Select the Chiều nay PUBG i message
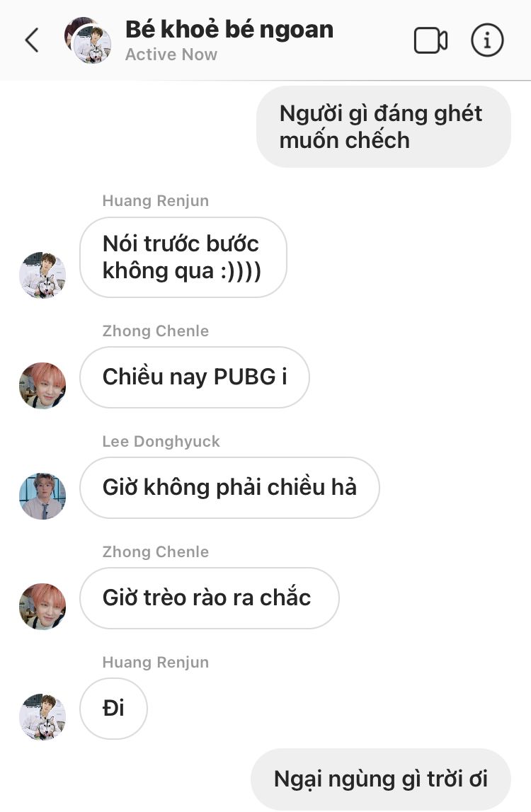531x812 pixels. (194, 377)
